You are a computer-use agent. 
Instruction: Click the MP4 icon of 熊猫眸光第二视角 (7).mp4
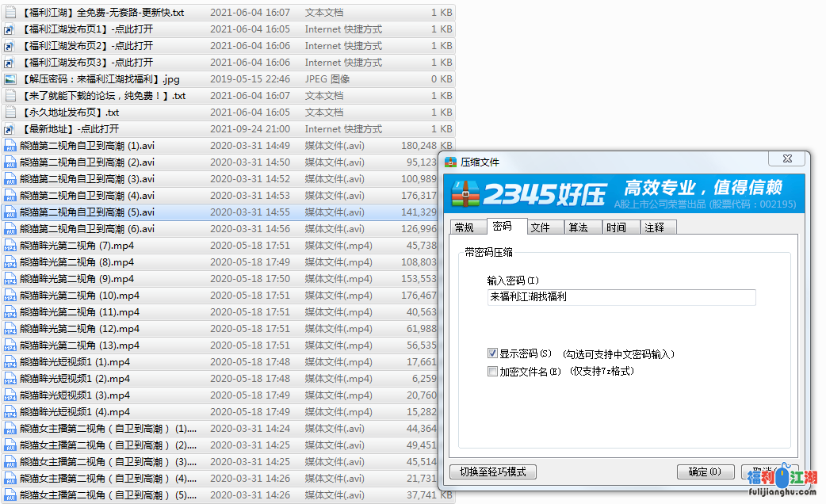[x=10, y=246]
